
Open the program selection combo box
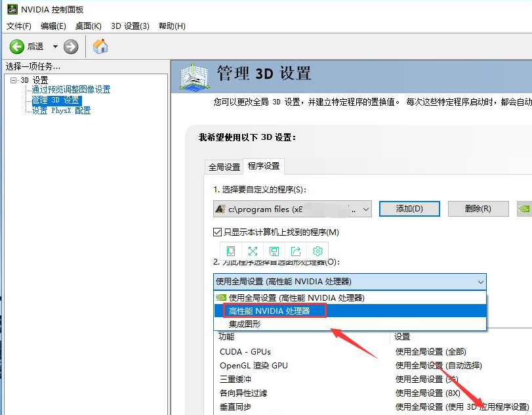[293, 209]
